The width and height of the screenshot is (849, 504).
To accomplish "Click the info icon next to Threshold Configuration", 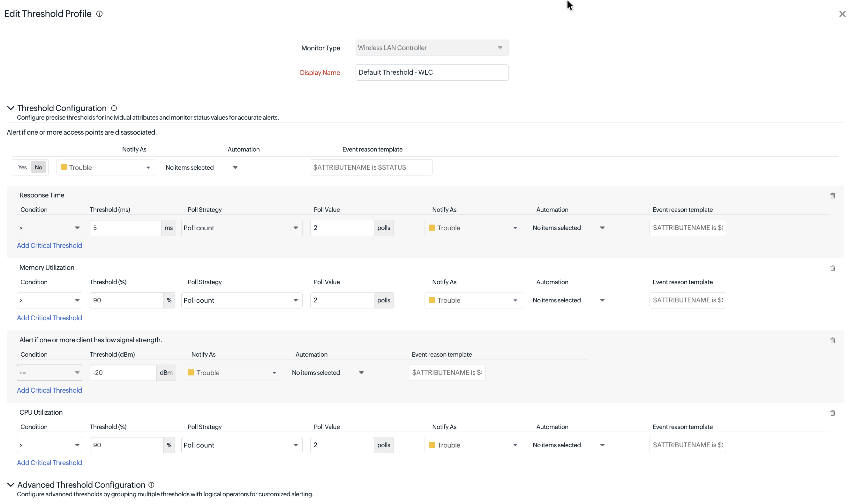I will pos(114,108).
